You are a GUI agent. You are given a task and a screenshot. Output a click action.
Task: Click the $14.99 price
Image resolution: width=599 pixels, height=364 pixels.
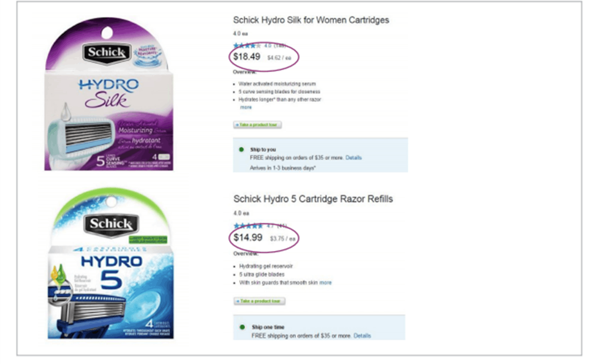[x=248, y=238]
